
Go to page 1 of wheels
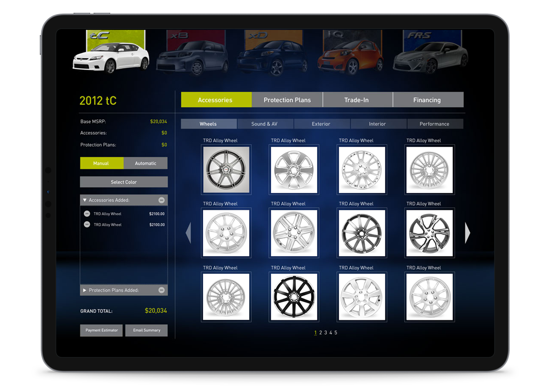click(315, 333)
